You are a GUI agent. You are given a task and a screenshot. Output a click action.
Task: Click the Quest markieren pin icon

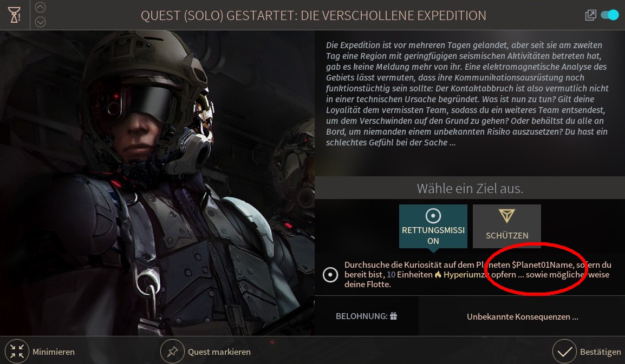coord(172,351)
